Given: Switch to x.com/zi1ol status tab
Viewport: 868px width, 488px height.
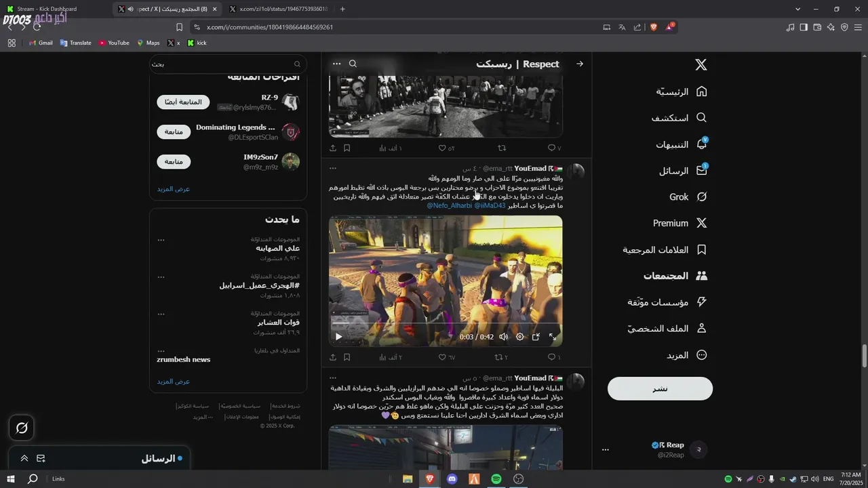Looking at the screenshot, I should click(x=278, y=9).
